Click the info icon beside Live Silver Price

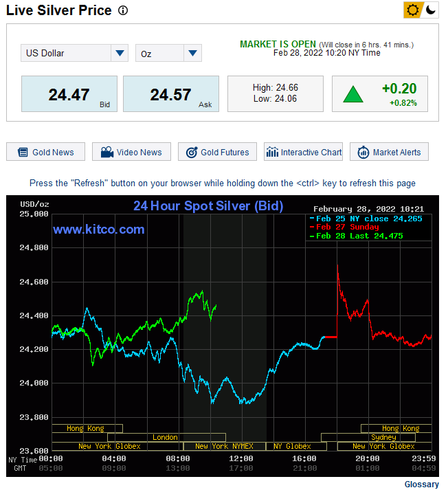pos(123,10)
